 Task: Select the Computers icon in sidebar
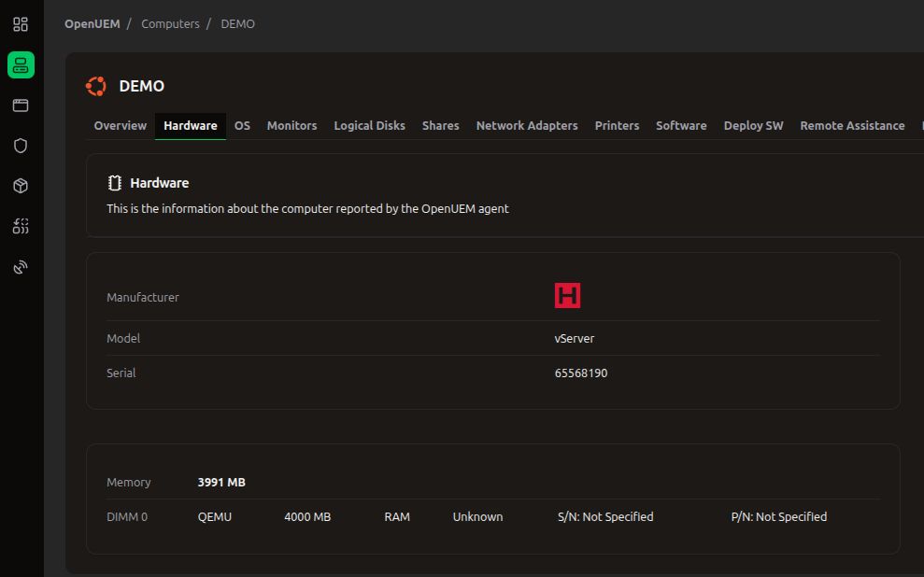(21, 64)
